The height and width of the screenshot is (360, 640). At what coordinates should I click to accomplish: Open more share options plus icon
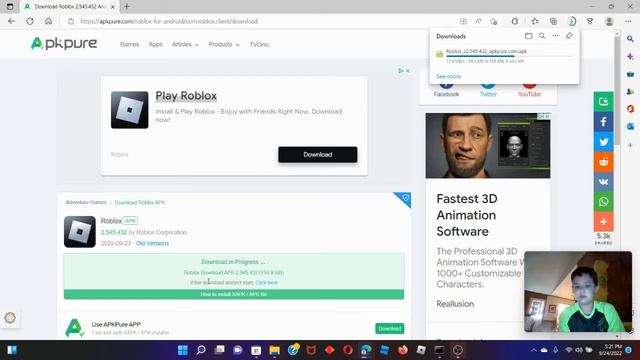coord(603,222)
